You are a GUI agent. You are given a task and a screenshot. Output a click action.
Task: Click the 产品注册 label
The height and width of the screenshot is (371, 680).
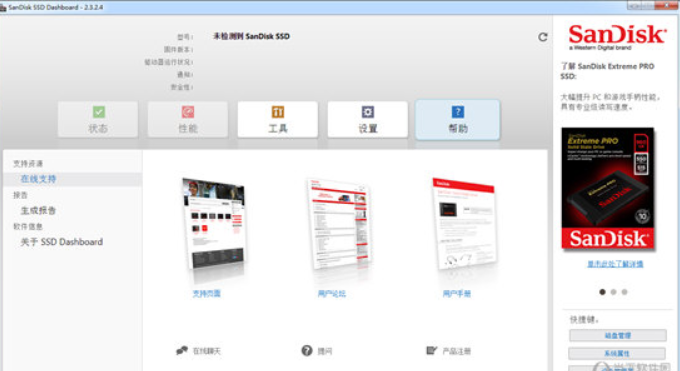pyautogui.click(x=457, y=351)
